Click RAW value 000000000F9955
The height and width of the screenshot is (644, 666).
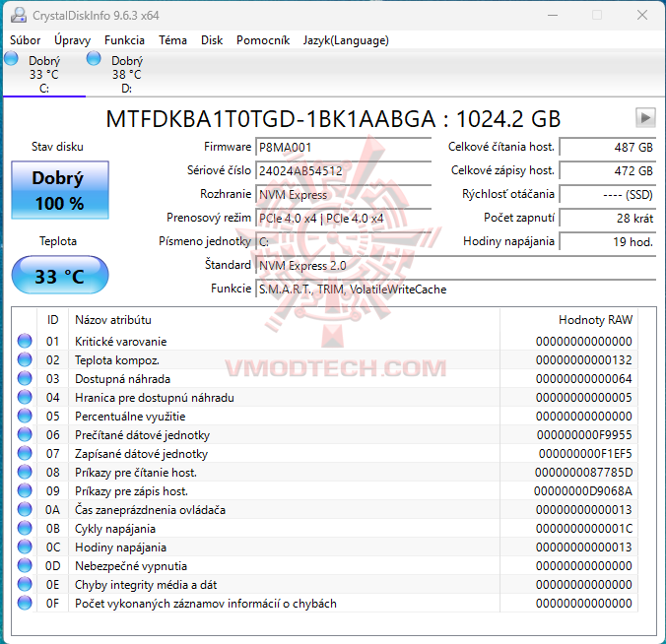click(x=584, y=434)
